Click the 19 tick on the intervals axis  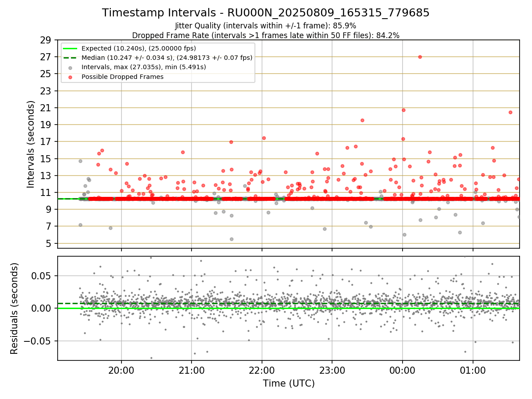coord(46,125)
